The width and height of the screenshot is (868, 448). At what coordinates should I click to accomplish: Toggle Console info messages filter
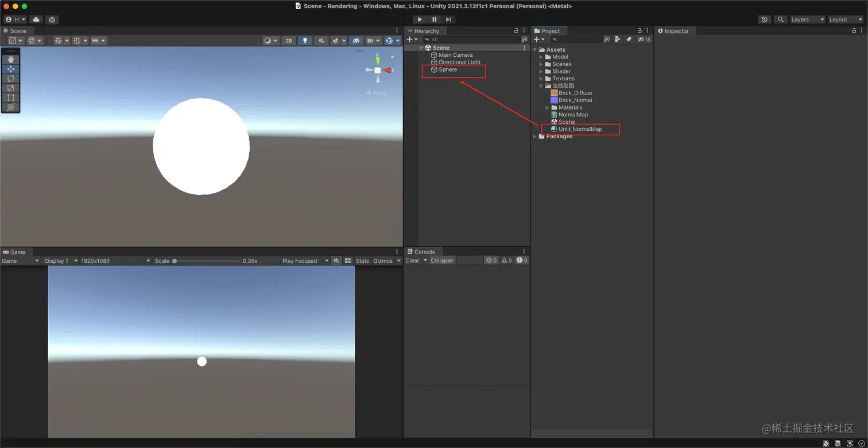491,260
